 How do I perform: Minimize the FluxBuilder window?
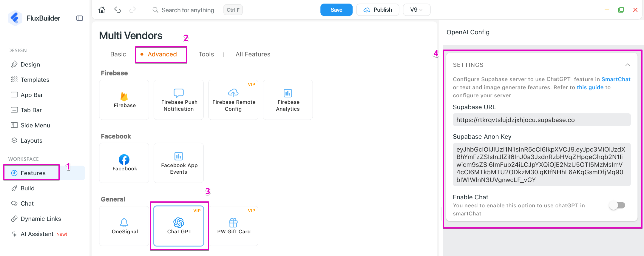click(607, 10)
